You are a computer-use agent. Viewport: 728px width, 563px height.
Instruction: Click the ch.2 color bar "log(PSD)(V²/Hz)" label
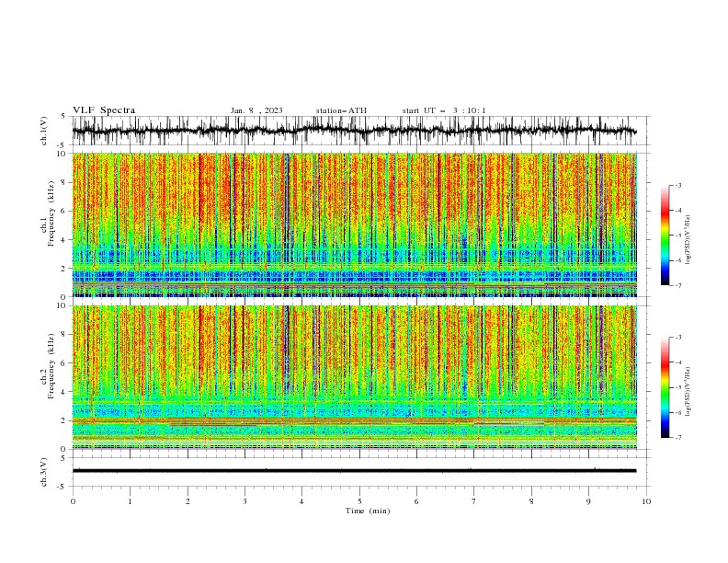point(688,392)
